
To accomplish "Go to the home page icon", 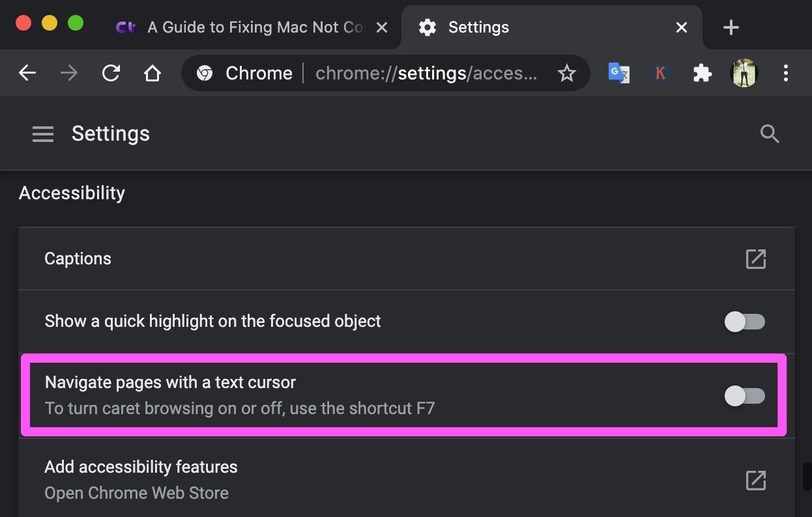I will pyautogui.click(x=152, y=73).
